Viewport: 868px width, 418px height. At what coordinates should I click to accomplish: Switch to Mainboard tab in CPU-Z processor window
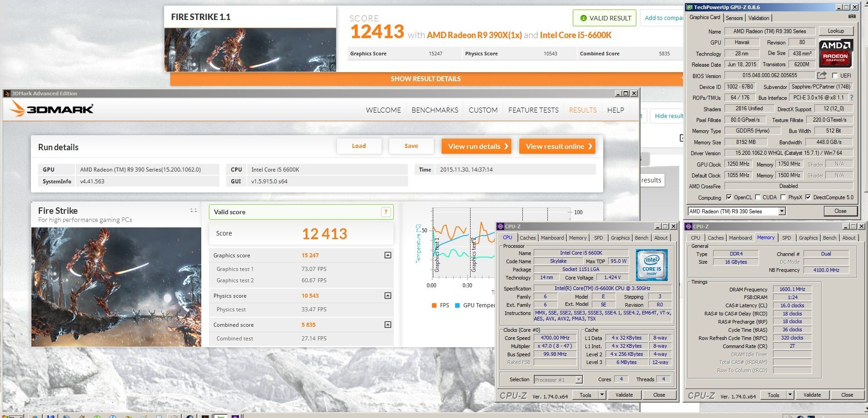point(552,238)
